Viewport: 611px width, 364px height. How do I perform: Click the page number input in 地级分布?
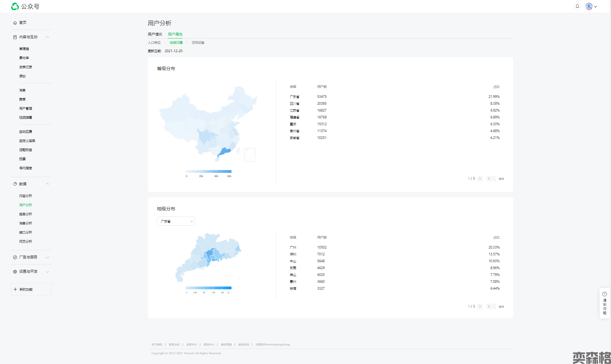tap(491, 307)
